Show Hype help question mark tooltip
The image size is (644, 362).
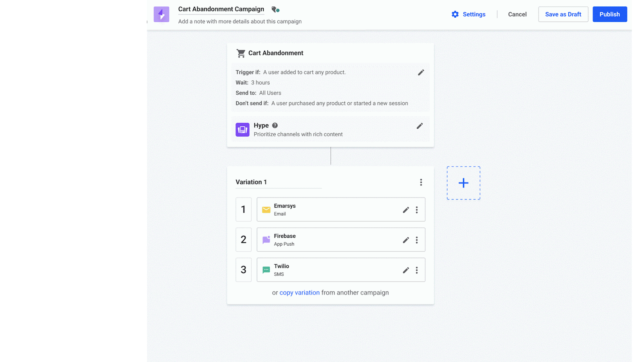275,125
